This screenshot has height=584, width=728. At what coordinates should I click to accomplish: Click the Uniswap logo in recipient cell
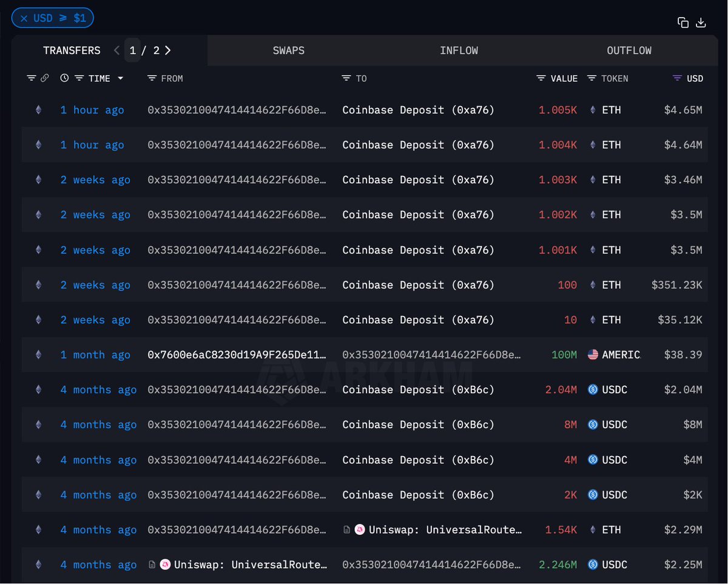(359, 529)
